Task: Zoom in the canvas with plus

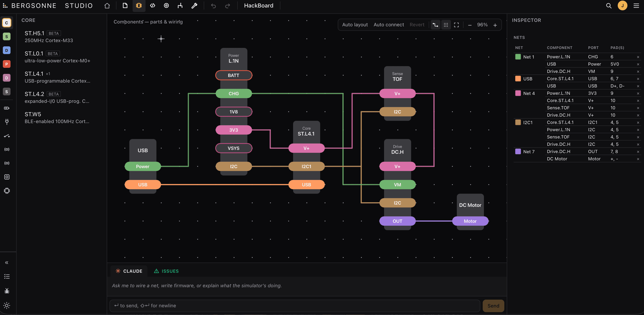Action: (495, 25)
